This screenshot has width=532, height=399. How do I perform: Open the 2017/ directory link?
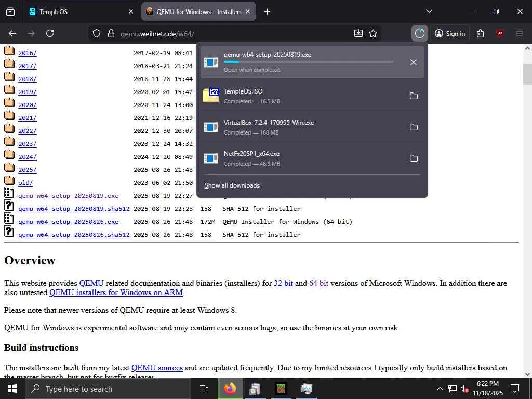(x=28, y=66)
